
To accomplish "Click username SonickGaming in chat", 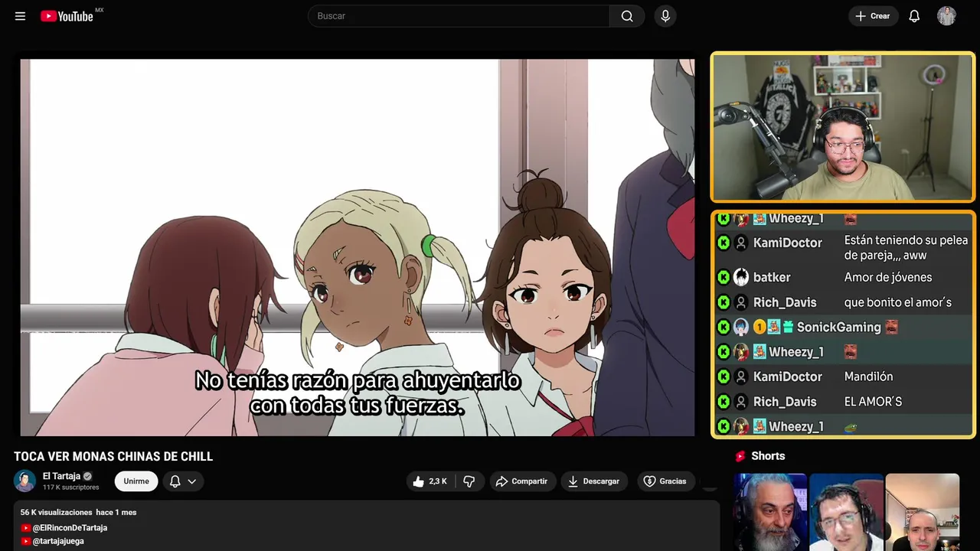I will tap(838, 328).
